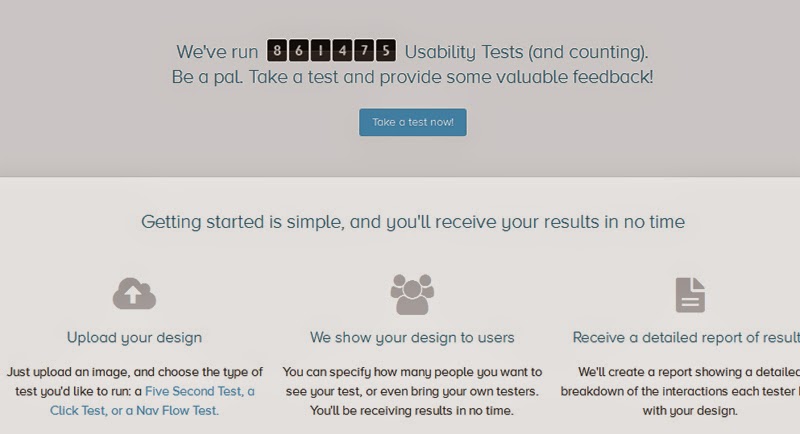Click the Upload your design heading
This screenshot has width=800, height=434.
tap(134, 338)
